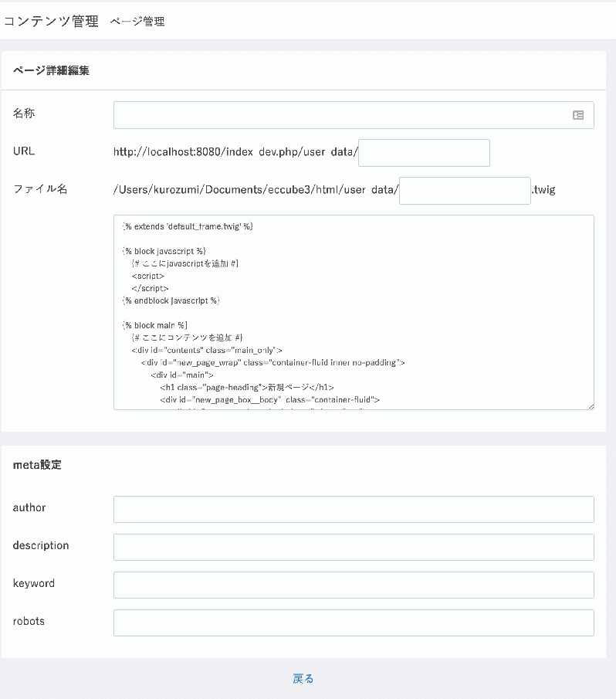Screen dimensions: 616x699
Task: Click the description field label
Action: tap(41, 545)
